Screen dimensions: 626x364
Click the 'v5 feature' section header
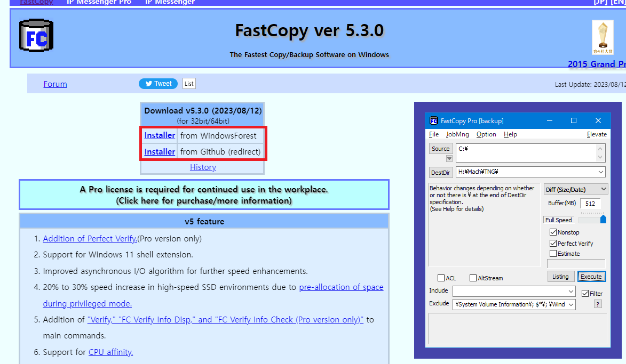(204, 222)
